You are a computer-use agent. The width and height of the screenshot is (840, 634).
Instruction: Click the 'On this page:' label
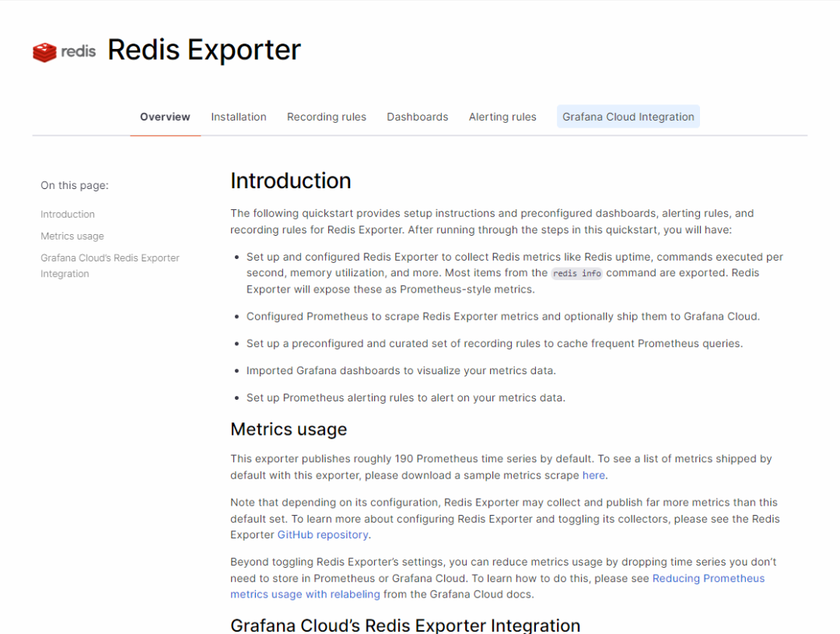click(x=75, y=185)
